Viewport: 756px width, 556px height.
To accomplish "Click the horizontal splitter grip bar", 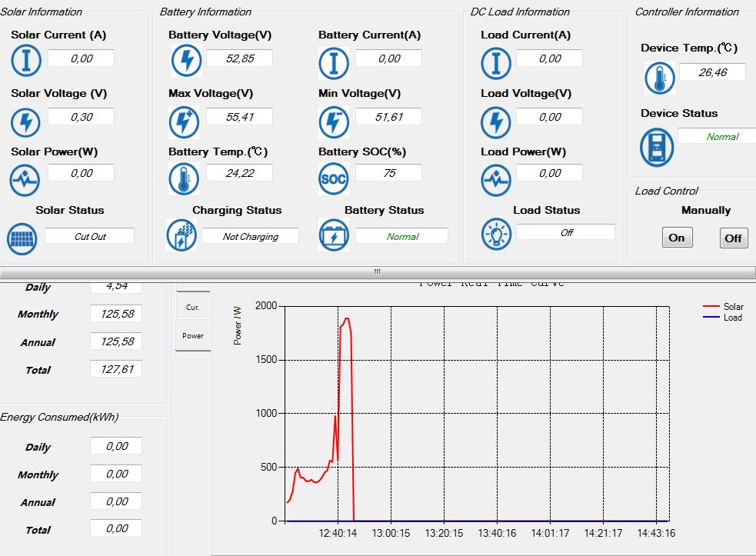I will point(378,271).
